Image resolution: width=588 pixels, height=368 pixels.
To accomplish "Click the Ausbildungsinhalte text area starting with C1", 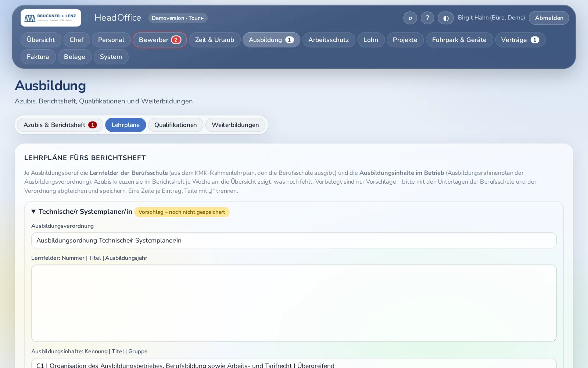I will point(294,363).
